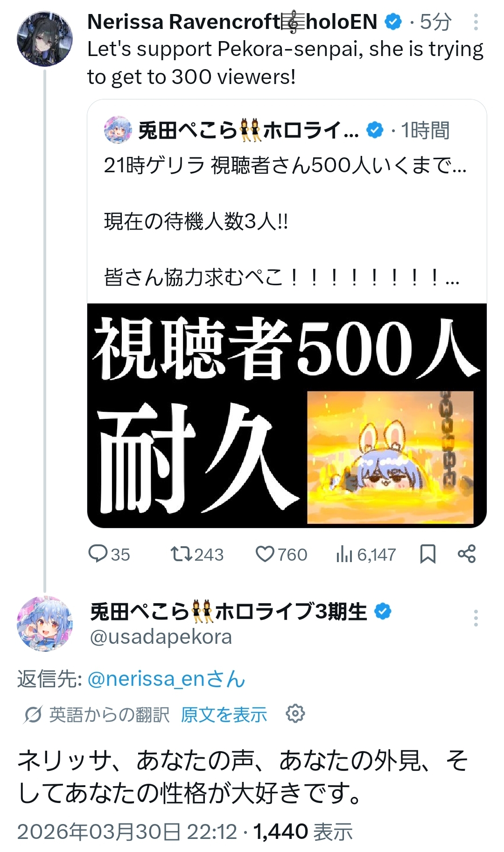The image size is (504, 852).
Task: Open the 1,440 表示 view count
Action: click(x=303, y=831)
